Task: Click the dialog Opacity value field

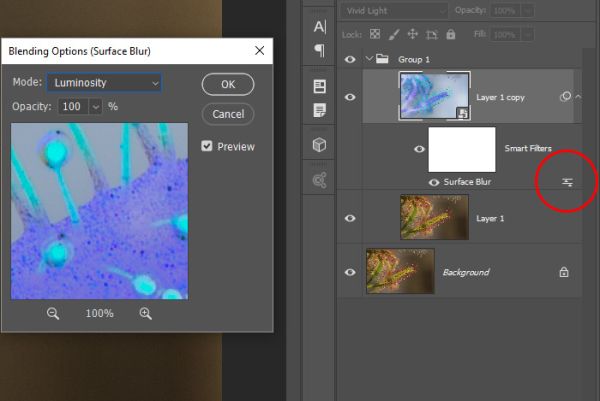Action: [x=73, y=107]
